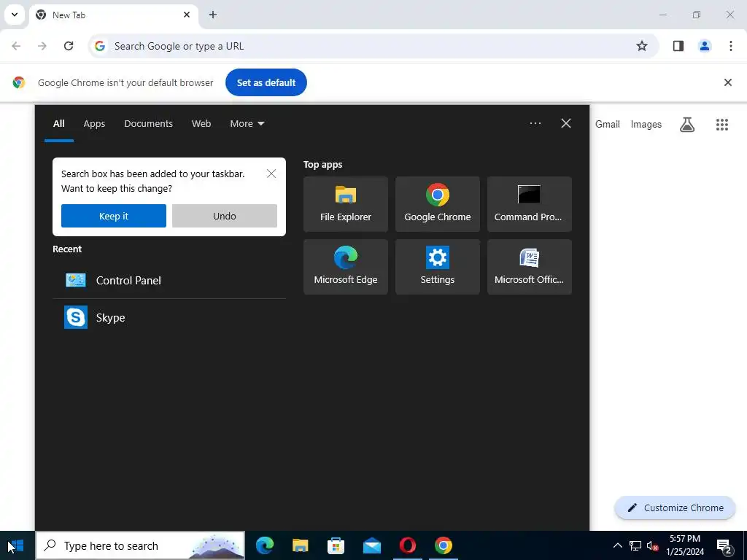Open Microsoft Edge tile in Top apps
This screenshot has height=560, width=747.
click(345, 267)
